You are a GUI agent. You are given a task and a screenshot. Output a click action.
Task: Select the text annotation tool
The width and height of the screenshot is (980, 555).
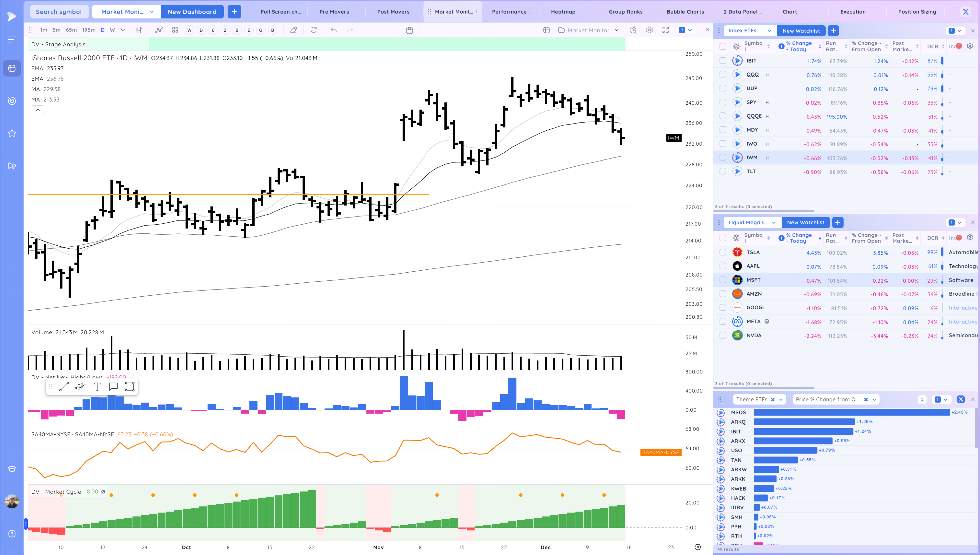97,387
